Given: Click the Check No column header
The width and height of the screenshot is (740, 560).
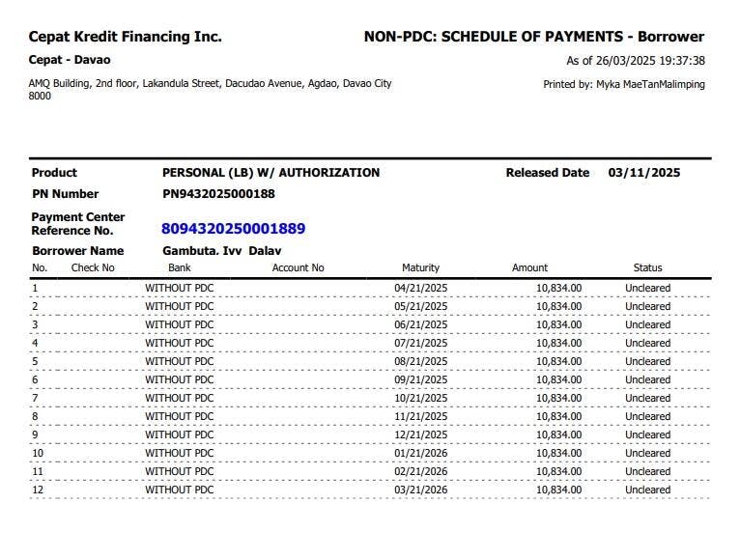Looking at the screenshot, I should pyautogui.click(x=93, y=267).
